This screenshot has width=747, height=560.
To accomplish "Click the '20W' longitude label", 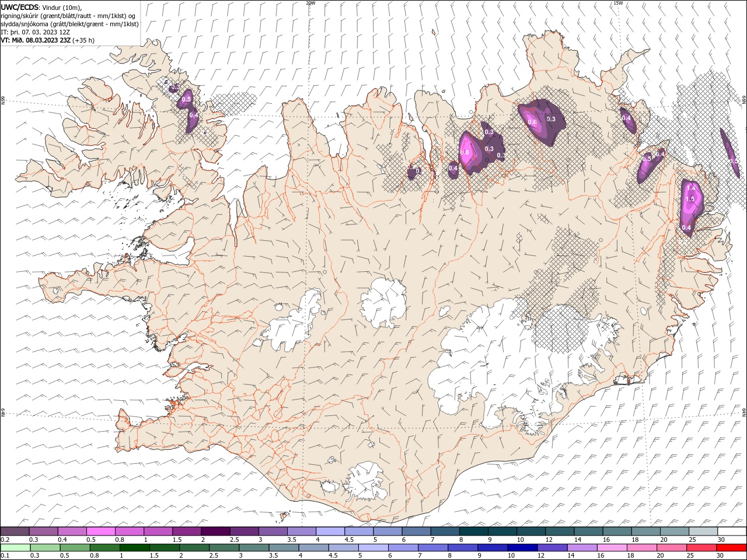I will [310, 3].
